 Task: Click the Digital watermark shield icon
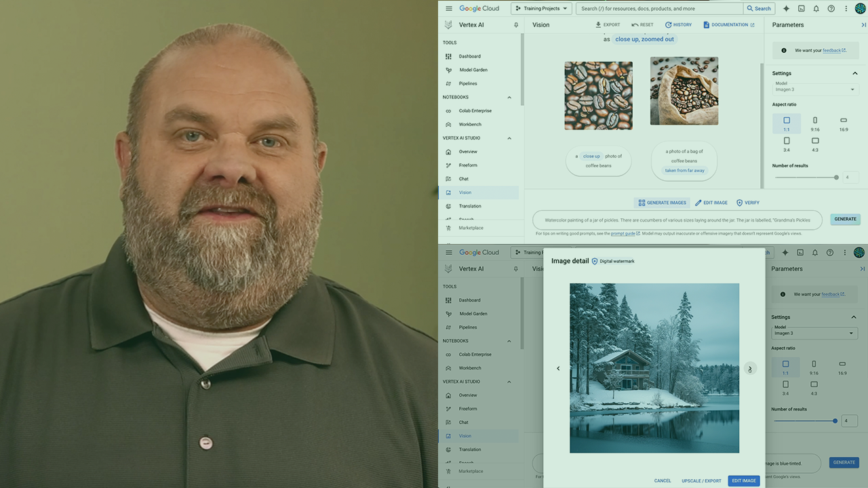[x=595, y=261]
